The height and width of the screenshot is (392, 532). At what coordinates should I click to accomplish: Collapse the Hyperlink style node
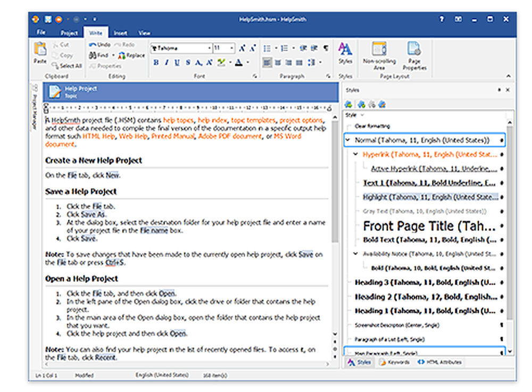tap(355, 154)
